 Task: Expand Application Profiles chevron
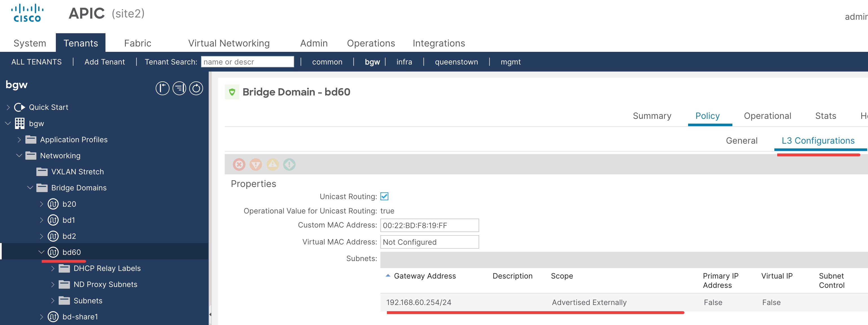tap(19, 140)
